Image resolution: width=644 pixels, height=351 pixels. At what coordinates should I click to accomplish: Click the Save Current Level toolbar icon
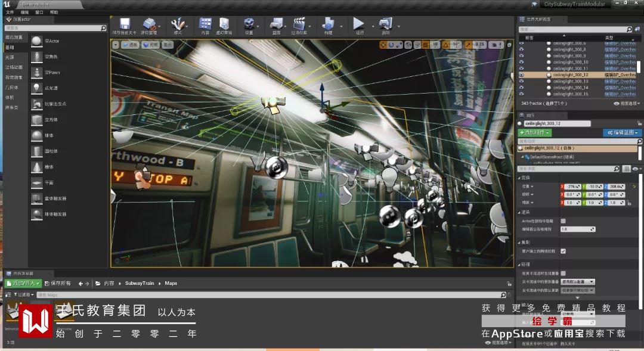point(124,24)
